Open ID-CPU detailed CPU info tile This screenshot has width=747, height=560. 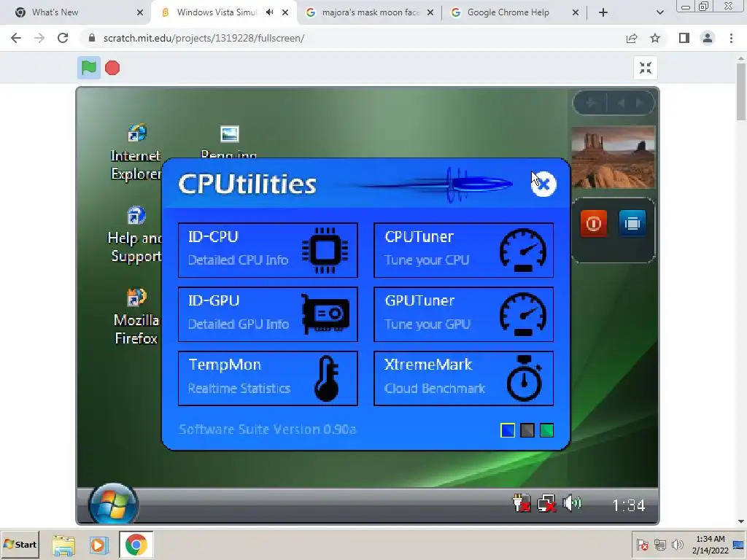coord(268,250)
